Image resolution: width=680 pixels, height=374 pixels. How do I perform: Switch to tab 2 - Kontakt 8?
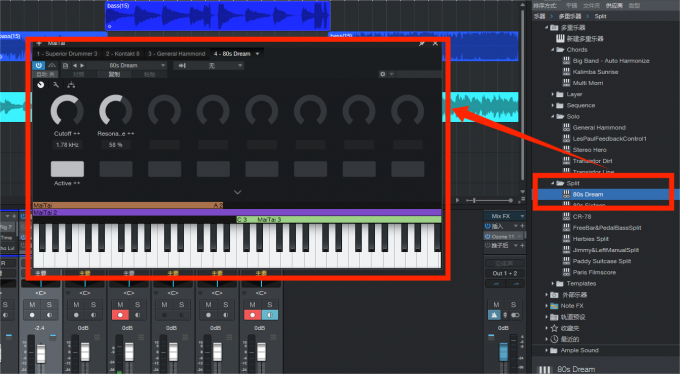[123, 54]
